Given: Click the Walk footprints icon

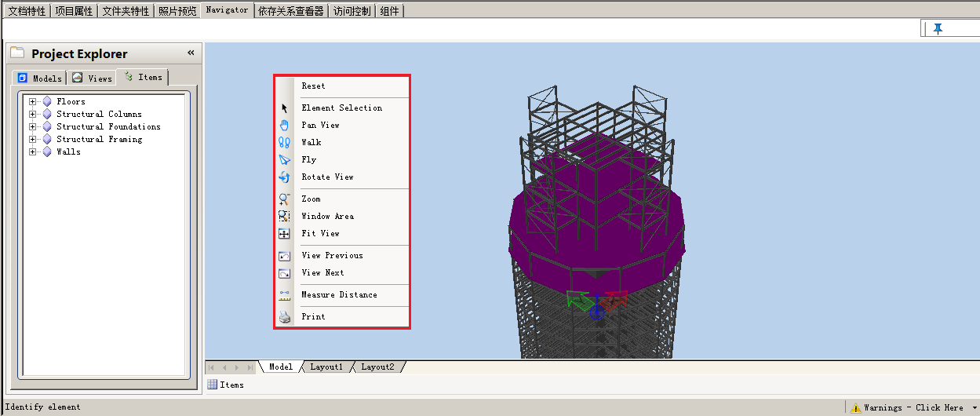Looking at the screenshot, I should [285, 143].
